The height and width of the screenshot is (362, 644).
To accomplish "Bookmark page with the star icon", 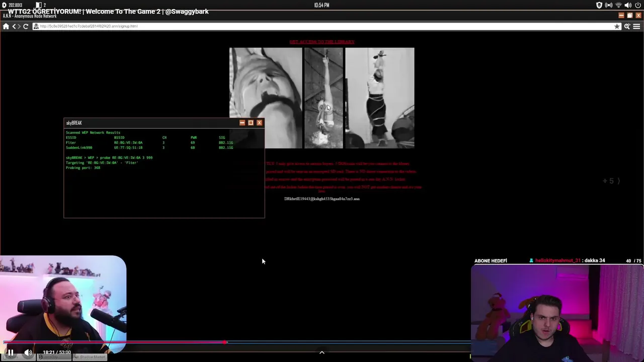I will click(x=617, y=26).
